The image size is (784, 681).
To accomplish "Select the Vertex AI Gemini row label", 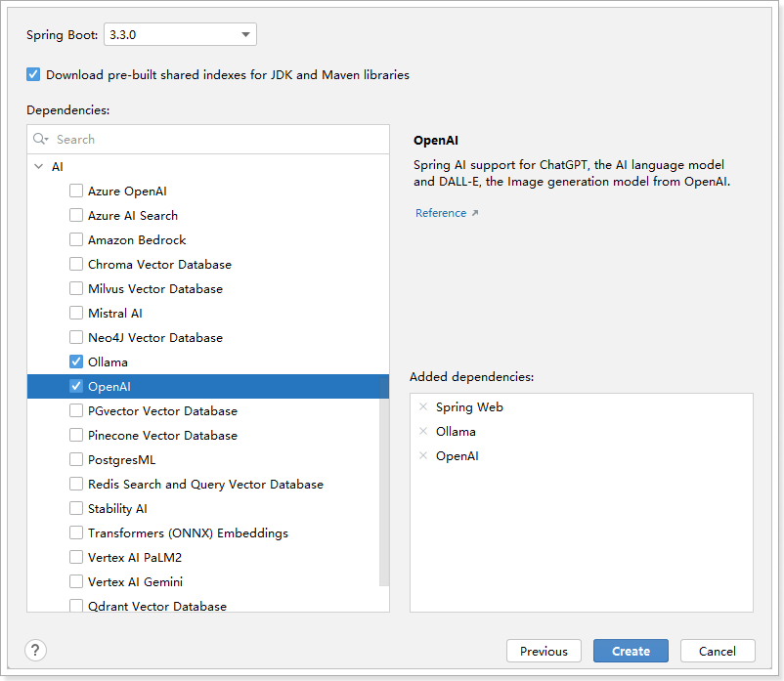I will 135,581.
